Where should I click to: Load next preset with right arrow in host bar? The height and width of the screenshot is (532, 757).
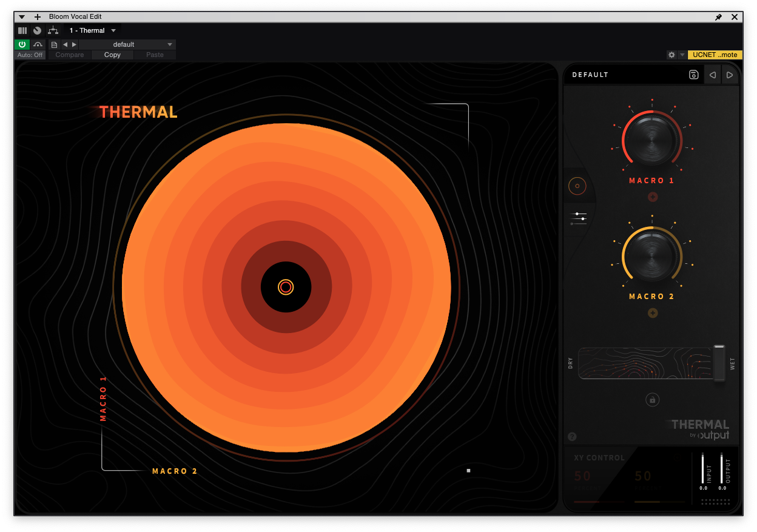(75, 44)
